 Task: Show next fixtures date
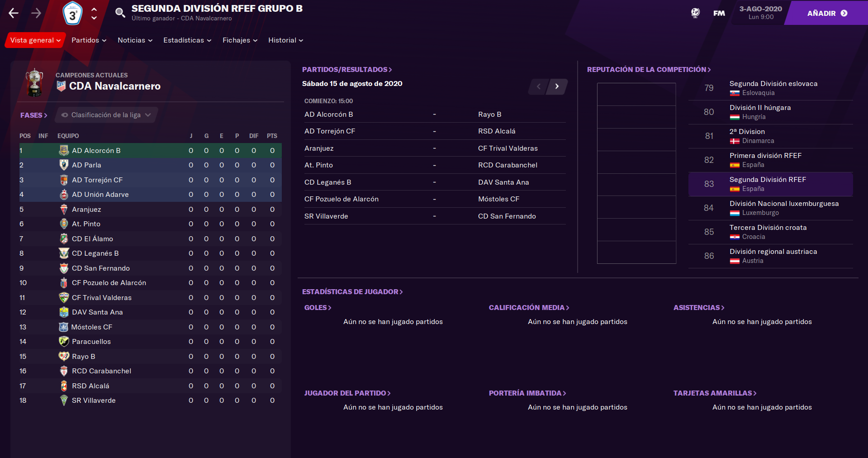click(557, 86)
